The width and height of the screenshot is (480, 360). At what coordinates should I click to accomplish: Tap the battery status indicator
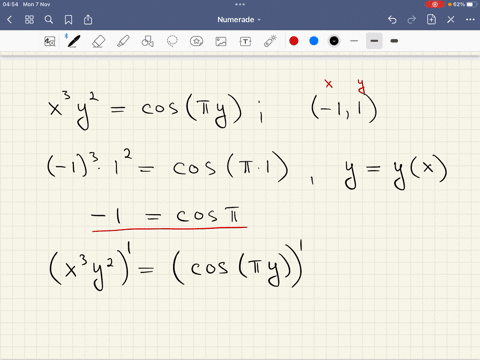(464, 4)
